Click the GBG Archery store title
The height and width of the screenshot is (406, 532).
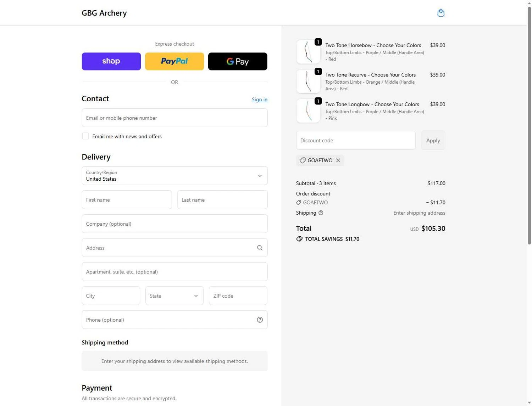[104, 13]
